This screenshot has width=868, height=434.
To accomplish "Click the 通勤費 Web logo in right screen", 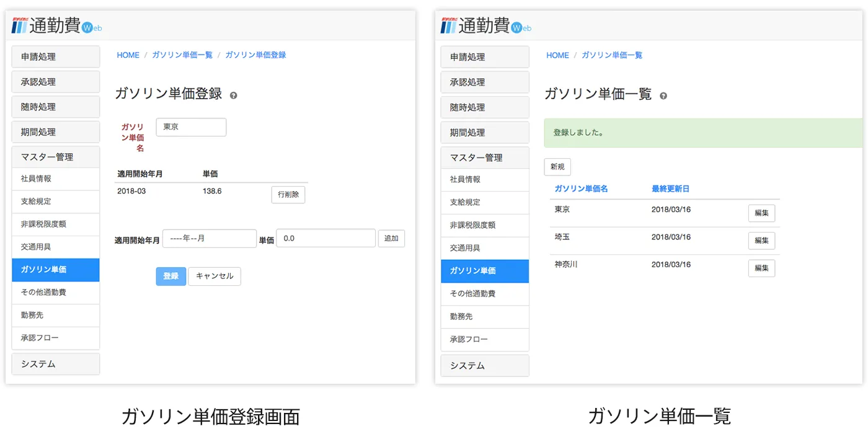I will [486, 25].
